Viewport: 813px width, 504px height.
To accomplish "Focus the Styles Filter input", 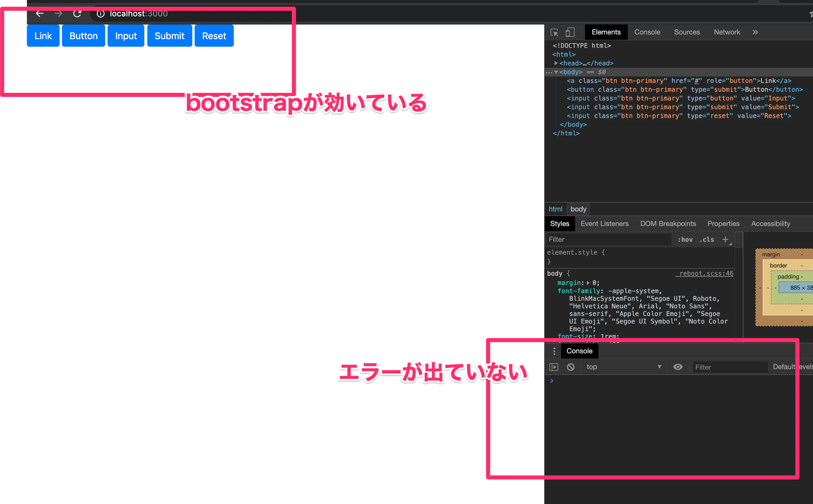I will 608,240.
